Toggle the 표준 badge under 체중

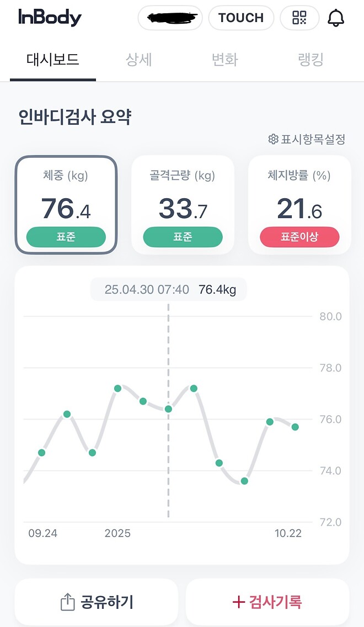click(x=66, y=237)
